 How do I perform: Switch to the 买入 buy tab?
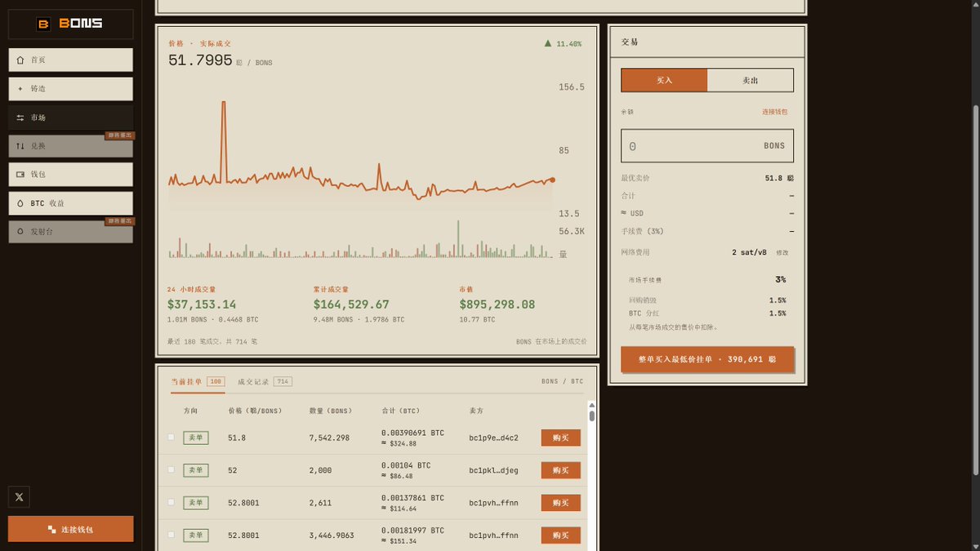(x=664, y=80)
